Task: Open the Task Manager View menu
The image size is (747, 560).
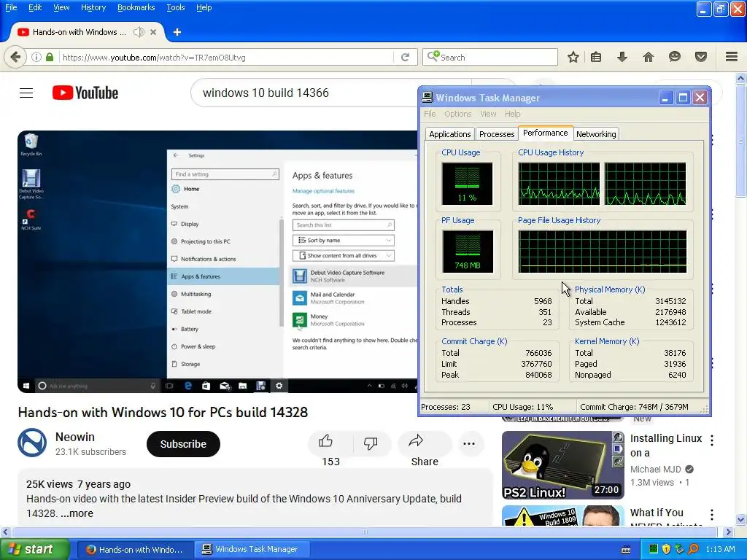Action: click(x=488, y=114)
